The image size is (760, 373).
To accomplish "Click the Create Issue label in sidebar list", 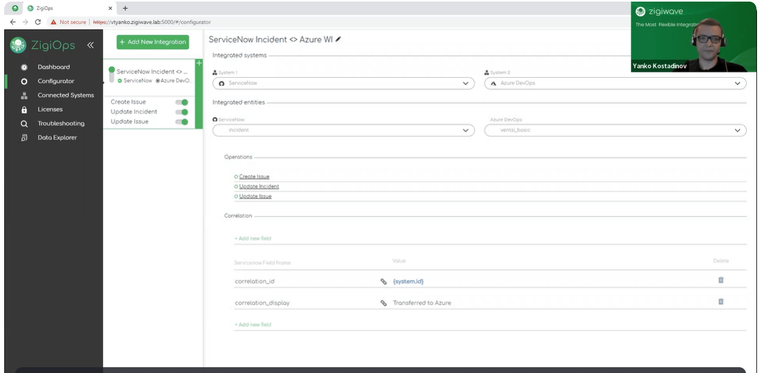I will pyautogui.click(x=128, y=102).
